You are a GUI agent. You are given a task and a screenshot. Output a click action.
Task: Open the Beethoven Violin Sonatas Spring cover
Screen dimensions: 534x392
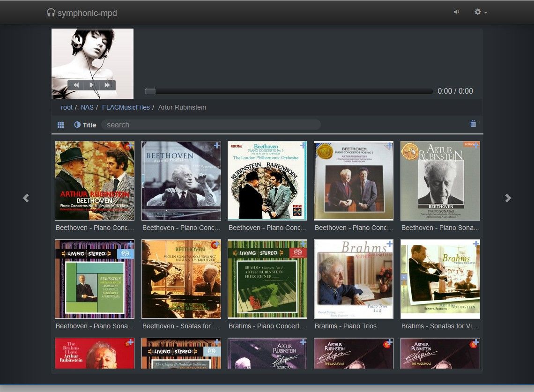click(x=181, y=279)
